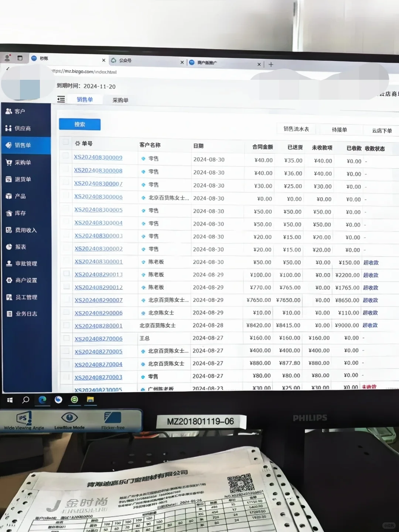This screenshot has height=532, width=399.
Task: Click ¥9000.00 received for XS202408280001
Action: point(347,325)
